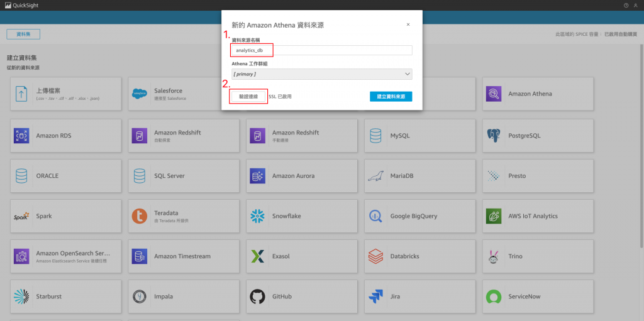Click the Amazon Timestream card label
The width and height of the screenshot is (644, 321).
coord(182,256)
